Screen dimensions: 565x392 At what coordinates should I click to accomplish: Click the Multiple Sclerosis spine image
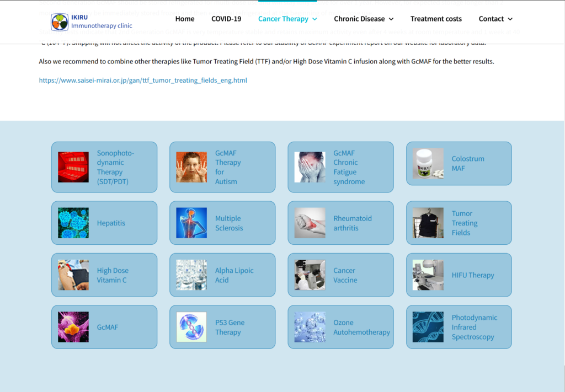[191, 223]
